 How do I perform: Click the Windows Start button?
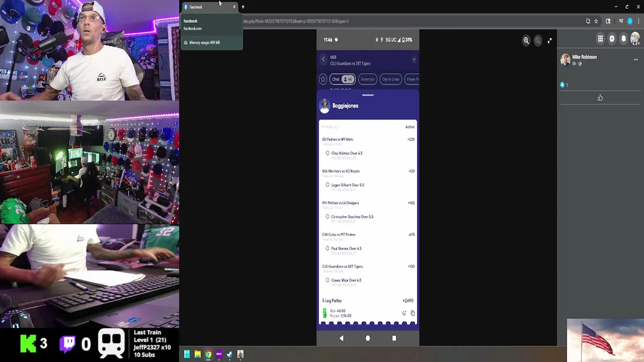point(187,354)
